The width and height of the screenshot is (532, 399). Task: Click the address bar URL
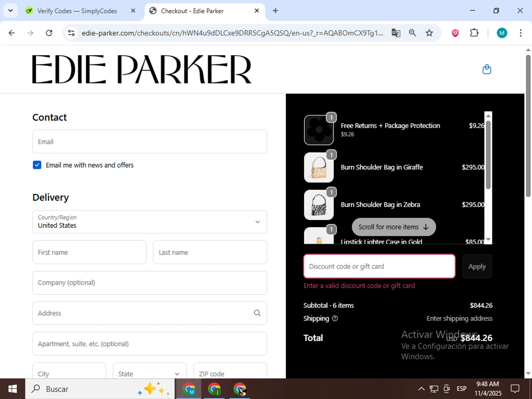pos(232,33)
